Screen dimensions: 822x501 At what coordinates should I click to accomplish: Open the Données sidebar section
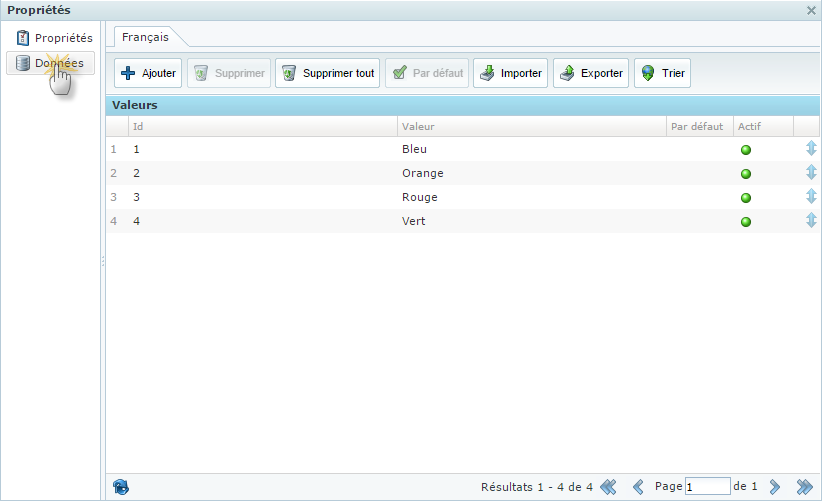(50, 63)
